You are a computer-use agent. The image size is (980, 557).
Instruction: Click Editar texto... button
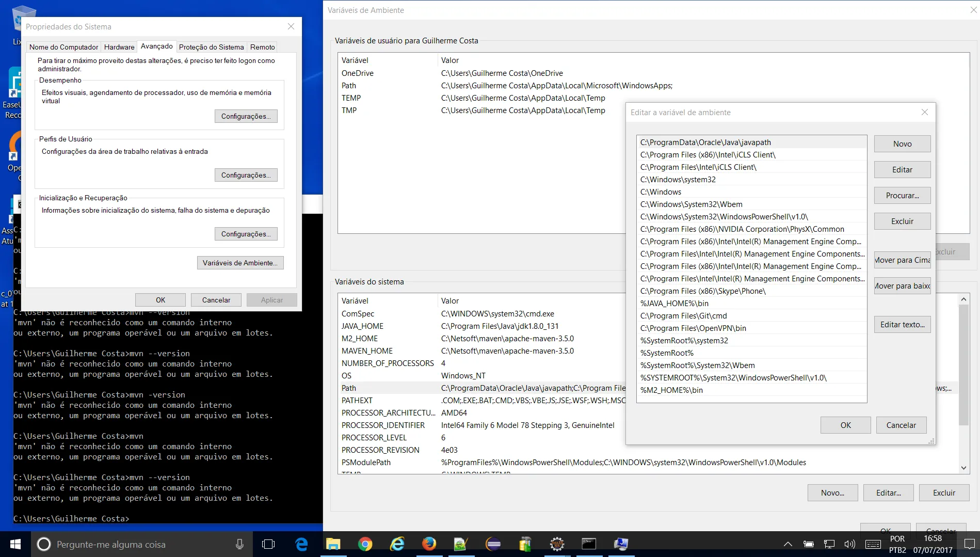(x=902, y=325)
